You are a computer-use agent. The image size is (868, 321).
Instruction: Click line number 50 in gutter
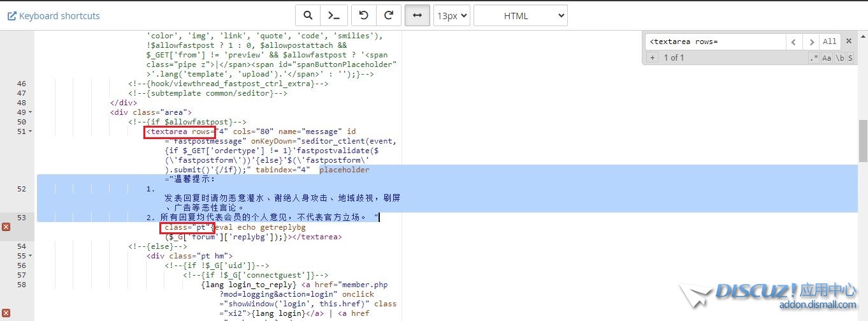click(22, 122)
